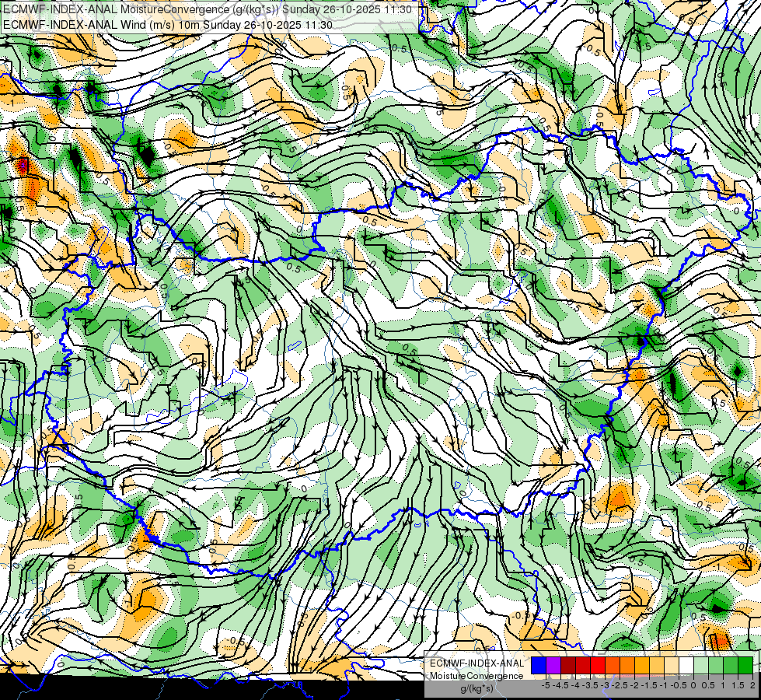This screenshot has width=761, height=700.
Task: Click the MoistureConvergence title line at top
Action: (x=208, y=9)
